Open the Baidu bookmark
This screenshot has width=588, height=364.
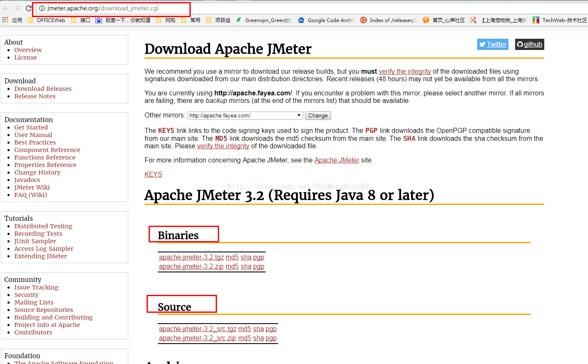(123, 20)
